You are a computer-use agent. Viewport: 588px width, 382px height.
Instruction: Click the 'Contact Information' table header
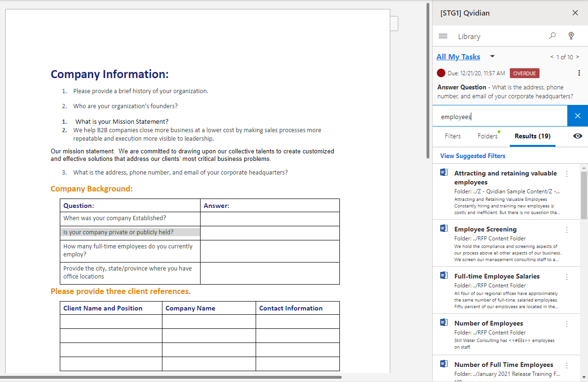coord(291,308)
